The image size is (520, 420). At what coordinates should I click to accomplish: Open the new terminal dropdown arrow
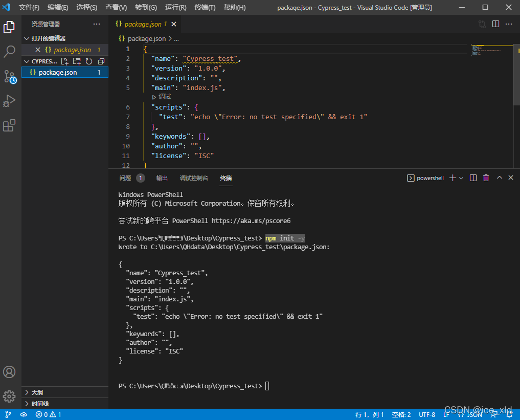(461, 178)
